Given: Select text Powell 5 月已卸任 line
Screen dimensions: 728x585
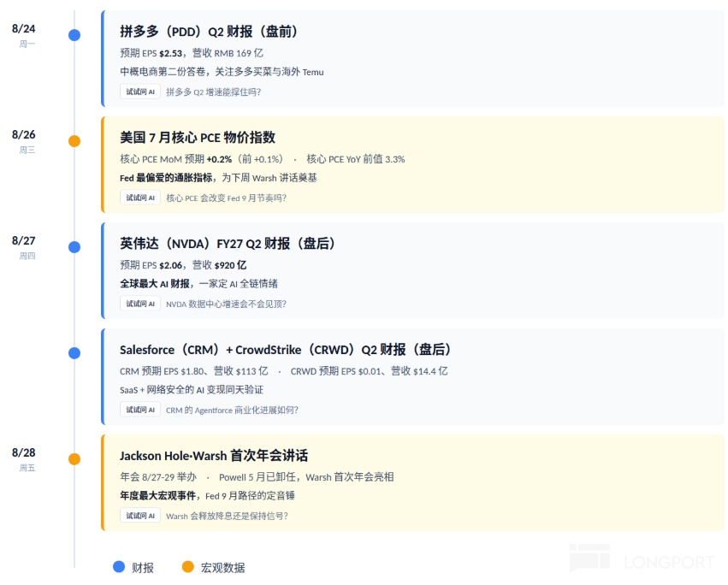Looking at the screenshot, I should point(306,477).
